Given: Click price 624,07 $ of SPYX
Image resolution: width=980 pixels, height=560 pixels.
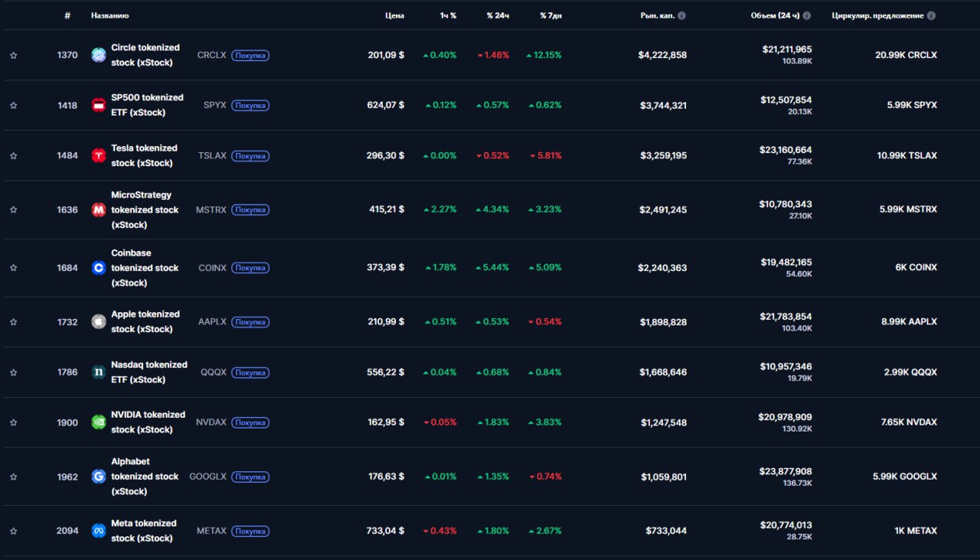Looking at the screenshot, I should [x=386, y=106].
